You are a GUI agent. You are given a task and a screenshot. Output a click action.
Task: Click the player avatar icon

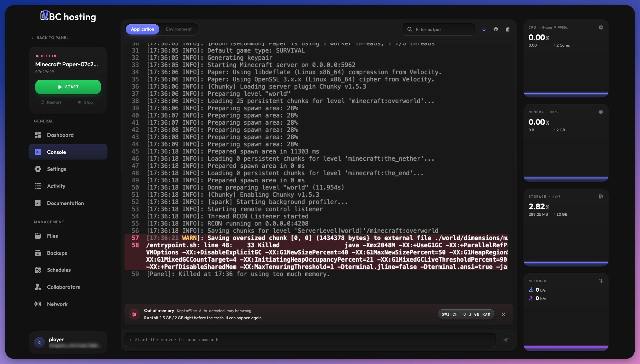pyautogui.click(x=39, y=342)
